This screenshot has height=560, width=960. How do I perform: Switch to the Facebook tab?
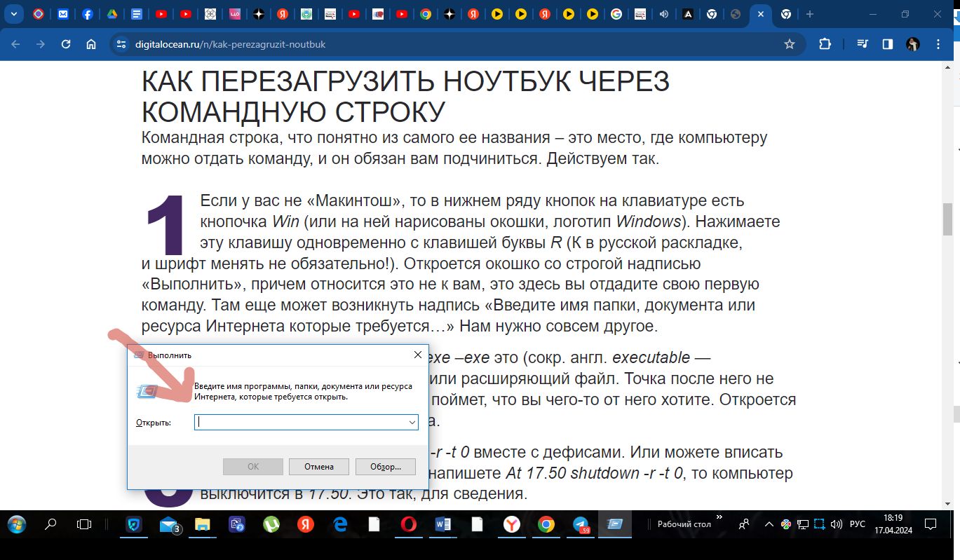(x=87, y=14)
